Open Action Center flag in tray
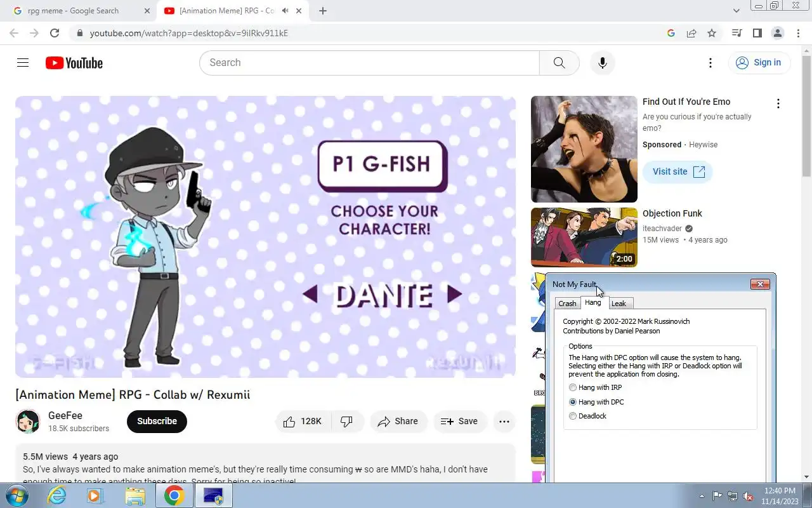The width and height of the screenshot is (812, 508). click(717, 497)
